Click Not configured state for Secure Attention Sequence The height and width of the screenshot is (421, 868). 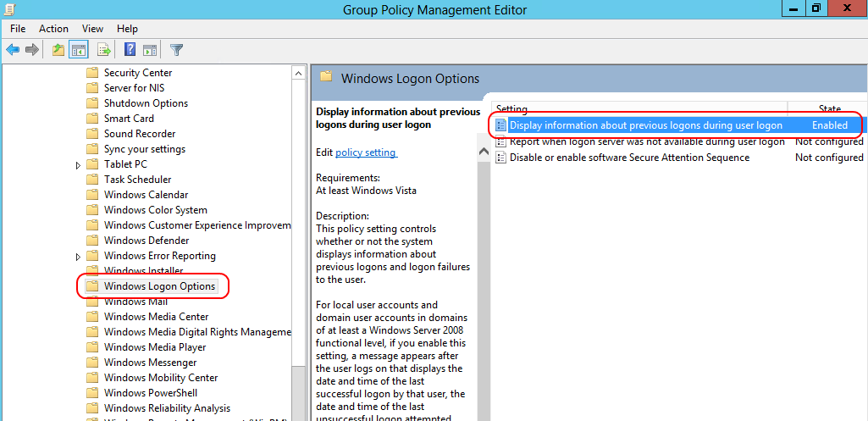(x=829, y=158)
